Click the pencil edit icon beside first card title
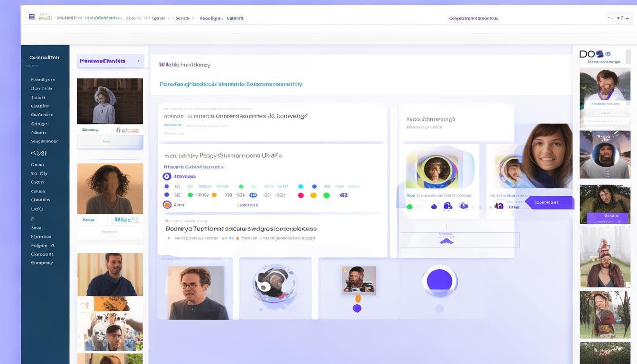This screenshot has height=364, width=637. tap(304, 116)
